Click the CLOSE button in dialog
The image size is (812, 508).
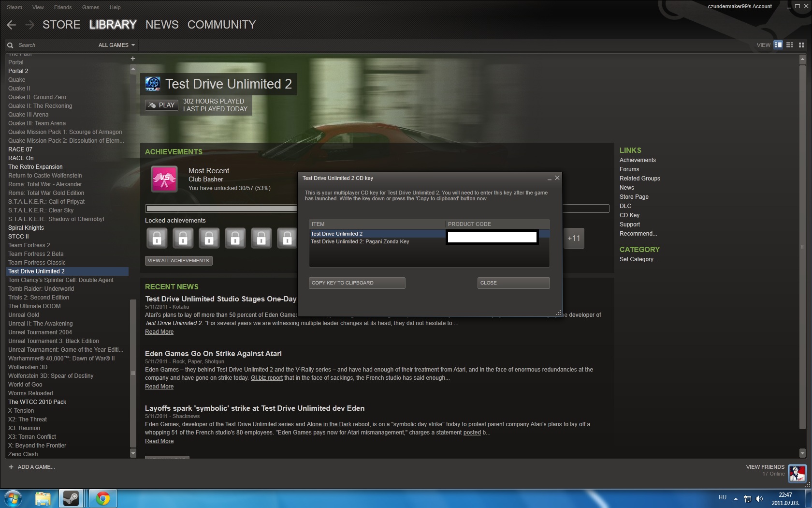(x=513, y=283)
